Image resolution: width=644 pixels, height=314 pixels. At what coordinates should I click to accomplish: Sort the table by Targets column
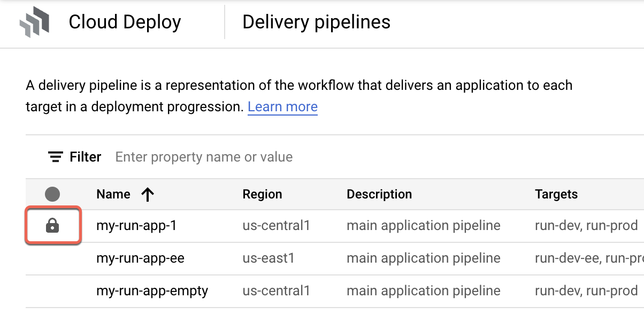556,194
